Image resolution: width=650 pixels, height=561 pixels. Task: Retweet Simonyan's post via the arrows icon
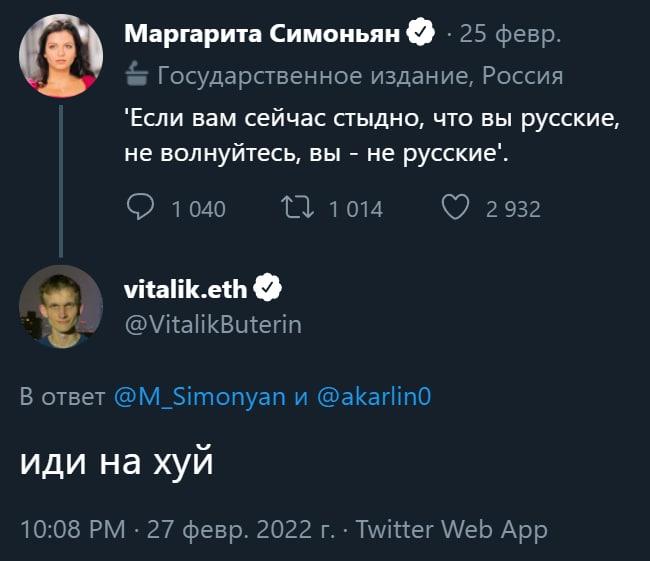[298, 208]
